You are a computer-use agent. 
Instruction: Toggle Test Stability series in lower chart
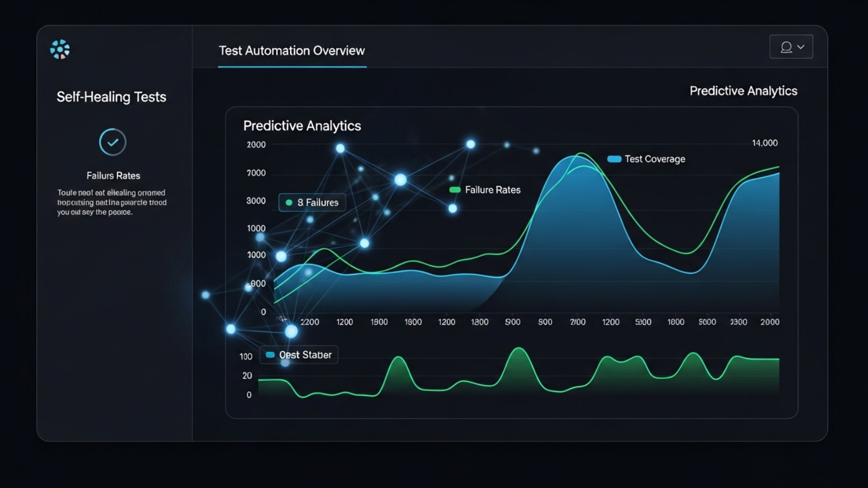298,355
